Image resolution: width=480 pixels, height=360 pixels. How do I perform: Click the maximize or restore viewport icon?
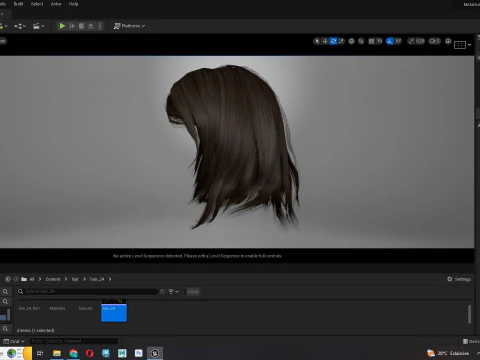pos(448,41)
